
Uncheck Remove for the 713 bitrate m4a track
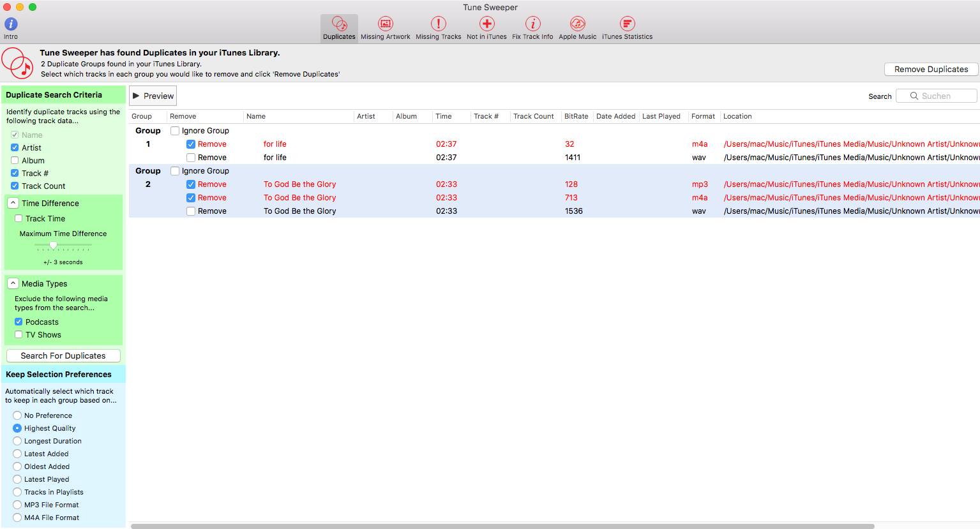pos(191,198)
